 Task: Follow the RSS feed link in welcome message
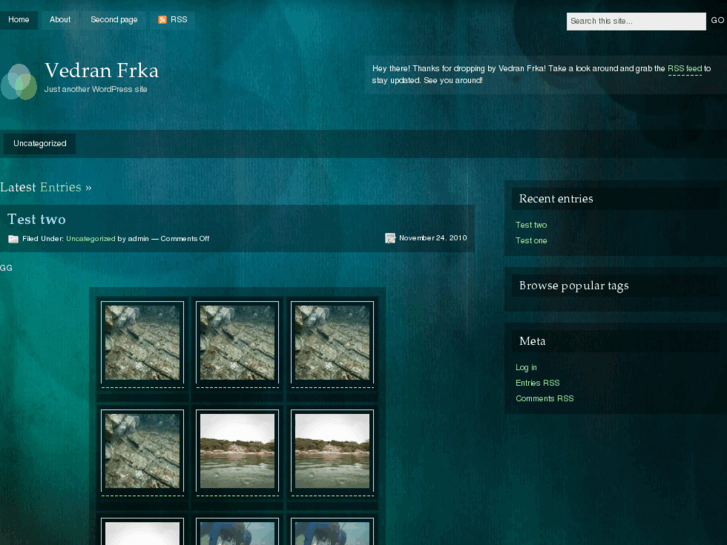[x=685, y=69]
